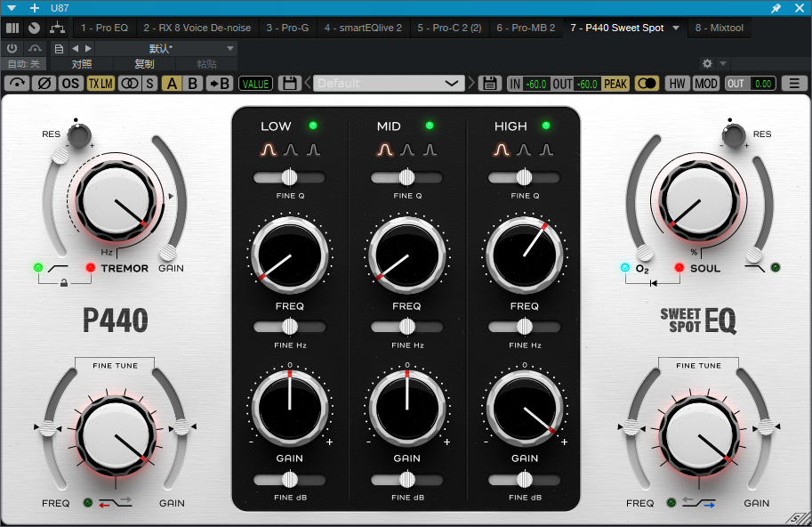
Task: Click the floppy save icon left of preset box
Action: pyautogui.click(x=289, y=84)
